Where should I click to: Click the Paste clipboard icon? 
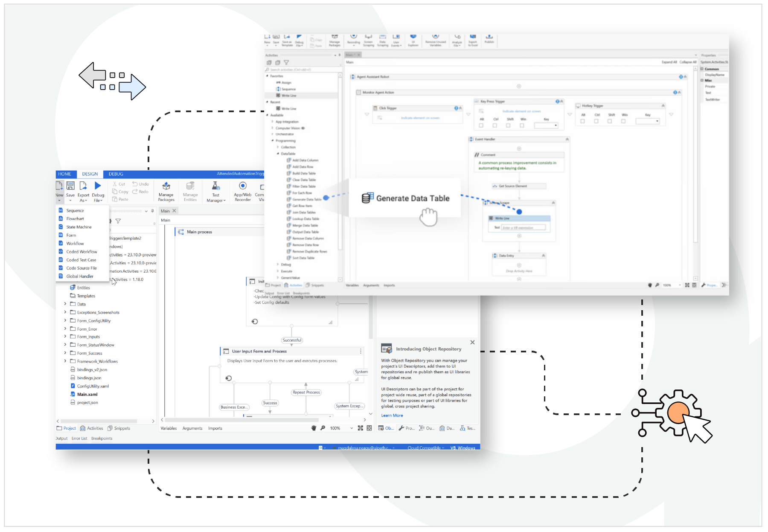click(x=115, y=199)
